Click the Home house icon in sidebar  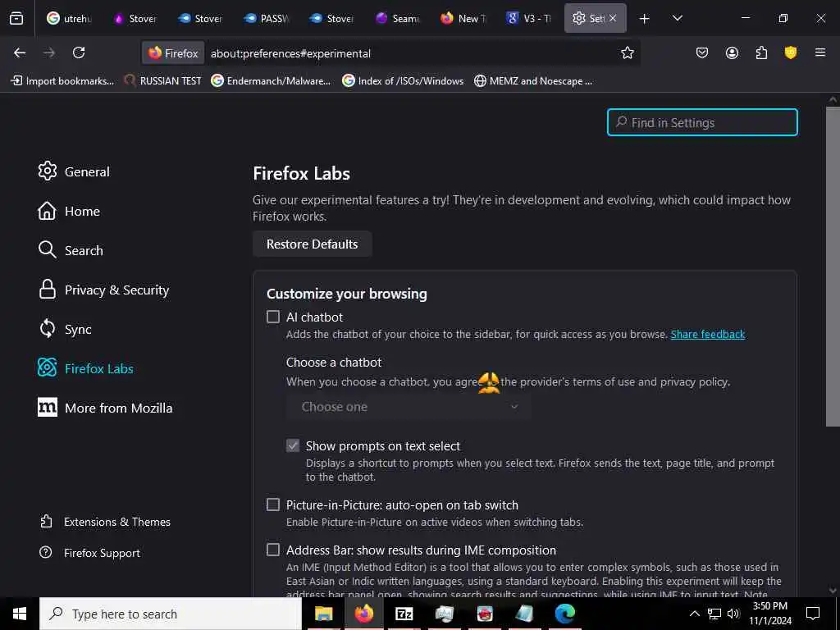coord(47,211)
